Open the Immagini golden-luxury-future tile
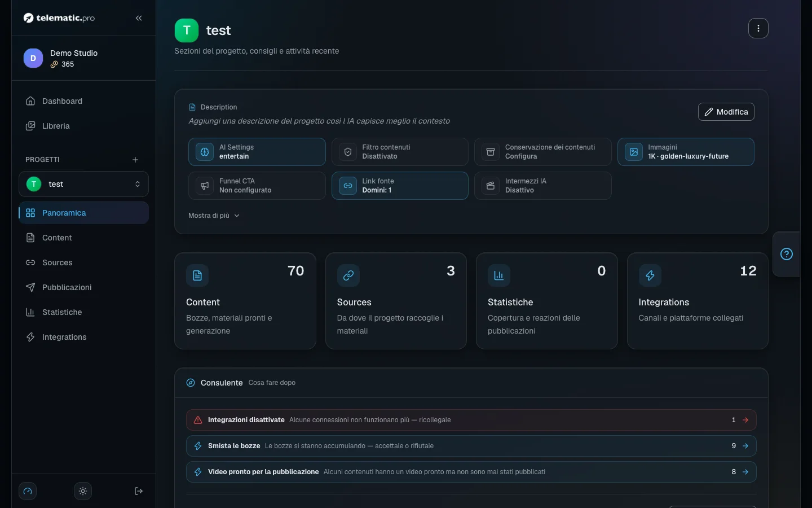The height and width of the screenshot is (508, 812). (x=686, y=152)
